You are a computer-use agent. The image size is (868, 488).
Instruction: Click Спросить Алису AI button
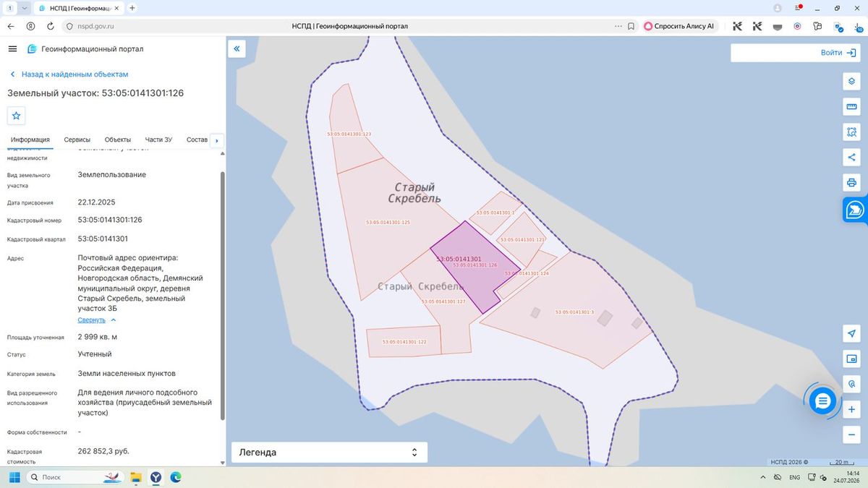click(678, 26)
